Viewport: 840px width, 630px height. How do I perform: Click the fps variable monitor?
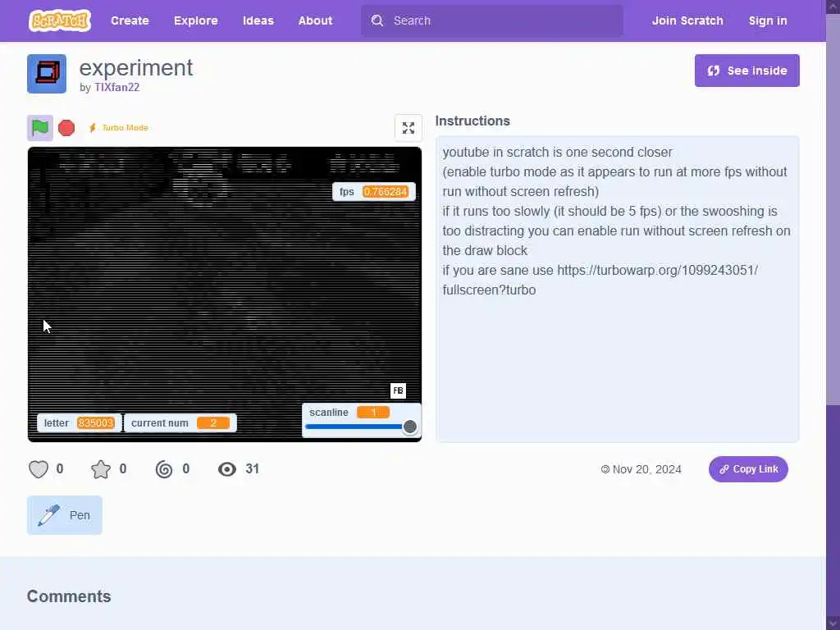(373, 192)
